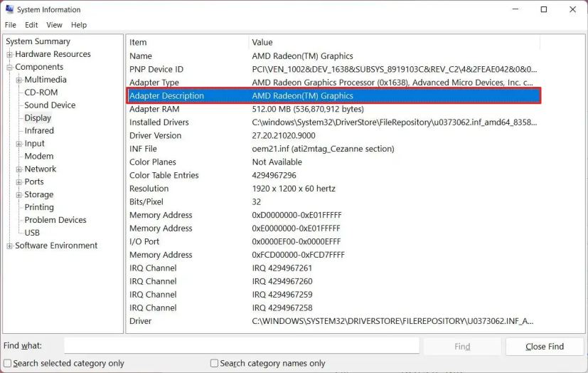Select CD-ROM in the tree
Viewport: 588px width, 373px height.
click(x=41, y=93)
